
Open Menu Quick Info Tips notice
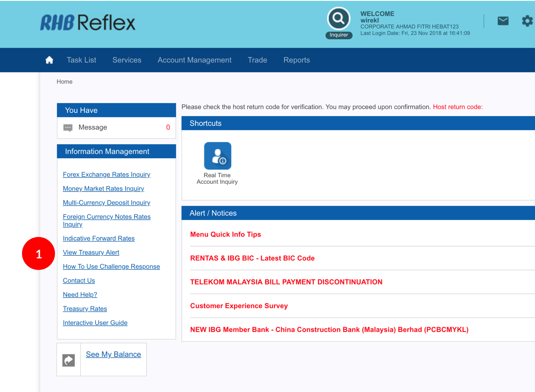point(225,235)
